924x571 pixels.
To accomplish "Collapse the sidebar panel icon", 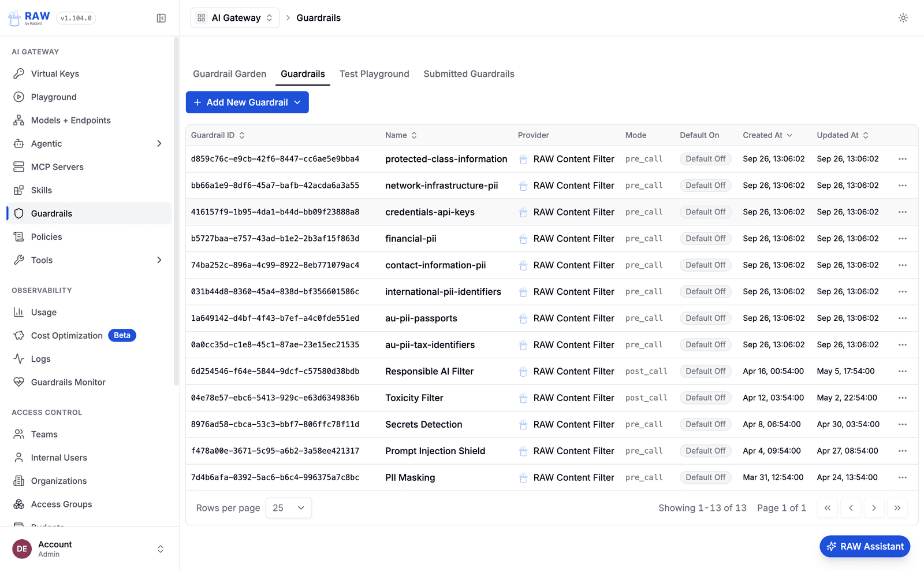I will (x=161, y=18).
